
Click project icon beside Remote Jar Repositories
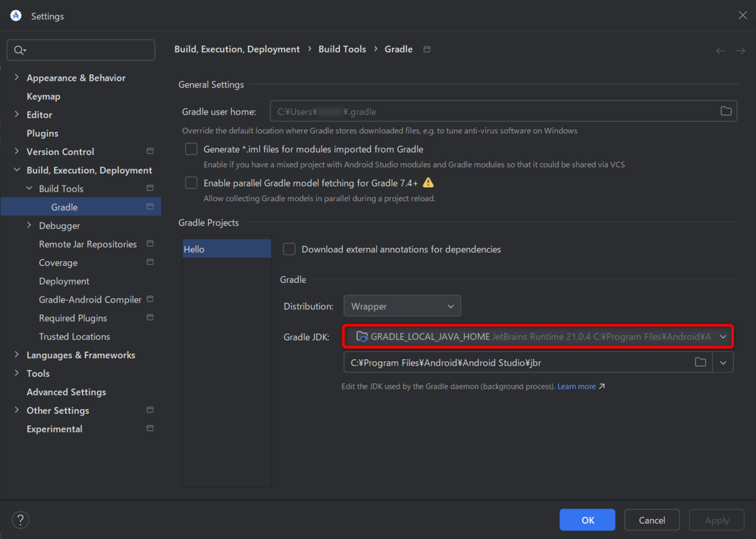click(150, 244)
